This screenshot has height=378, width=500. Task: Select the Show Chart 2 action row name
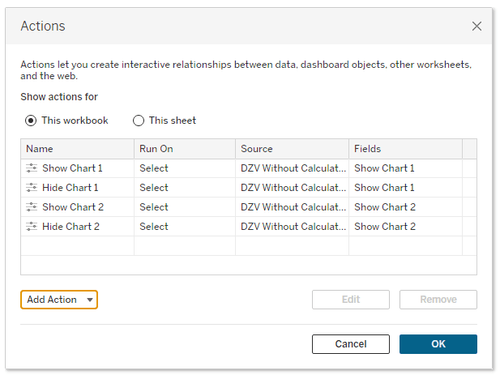pyautogui.click(x=73, y=207)
